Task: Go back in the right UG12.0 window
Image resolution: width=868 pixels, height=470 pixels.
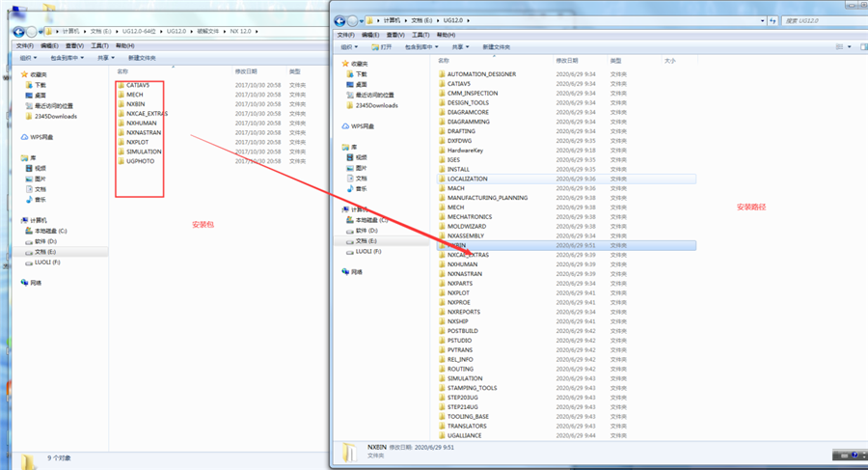Action: 339,21
